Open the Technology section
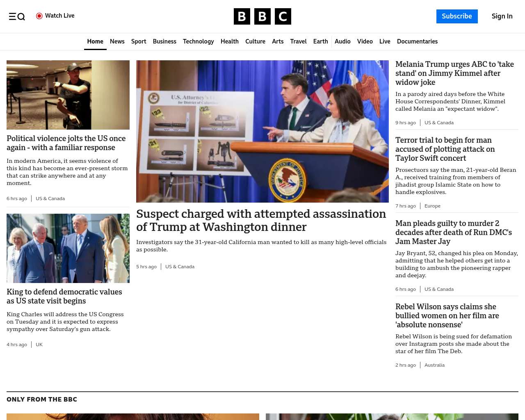525x420 pixels. tap(198, 41)
